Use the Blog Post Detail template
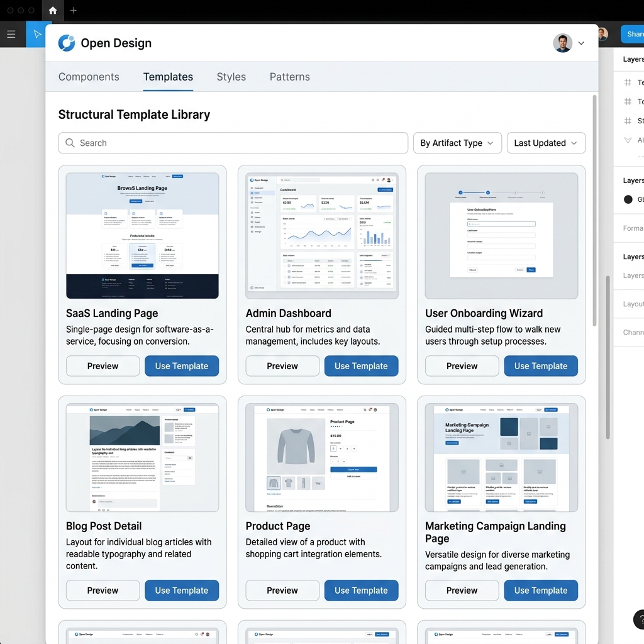The image size is (644, 644). (182, 590)
